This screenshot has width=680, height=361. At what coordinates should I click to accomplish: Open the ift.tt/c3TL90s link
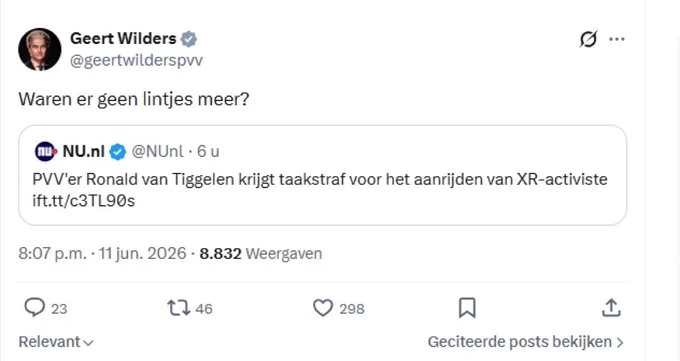click(84, 201)
